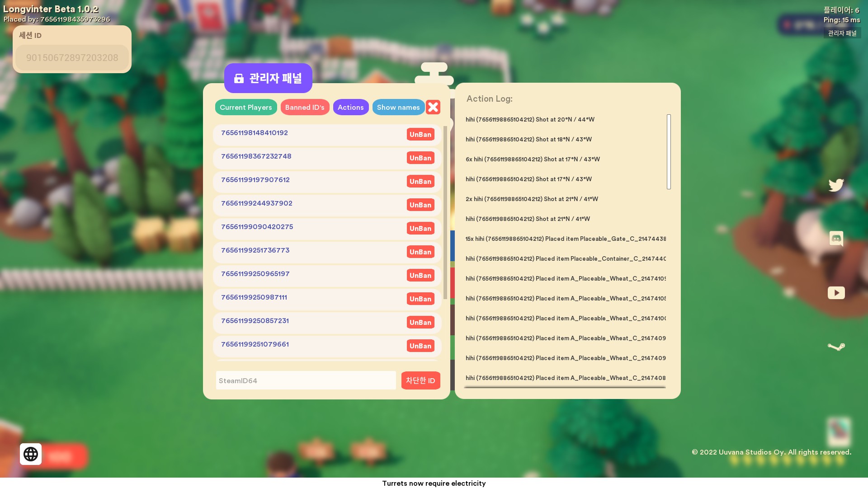This screenshot has width=868, height=488.
Task: Click the Action Log scrollbar
Action: pos(669,152)
